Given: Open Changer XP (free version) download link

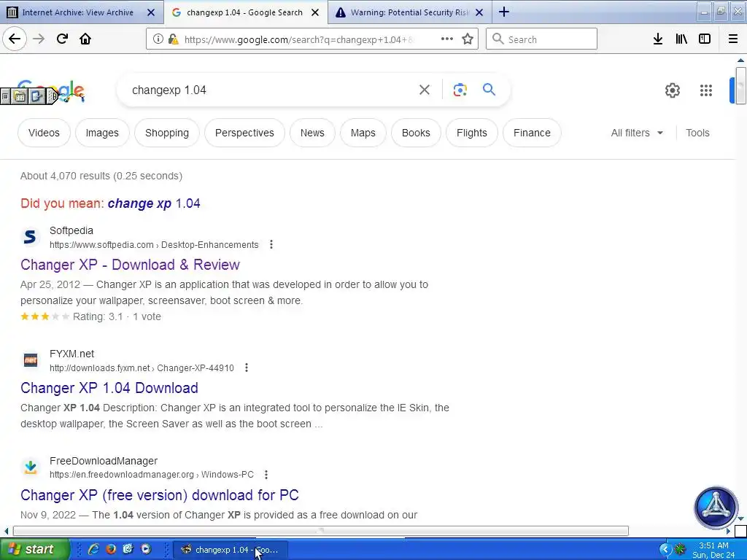Looking at the screenshot, I should 160,495.
